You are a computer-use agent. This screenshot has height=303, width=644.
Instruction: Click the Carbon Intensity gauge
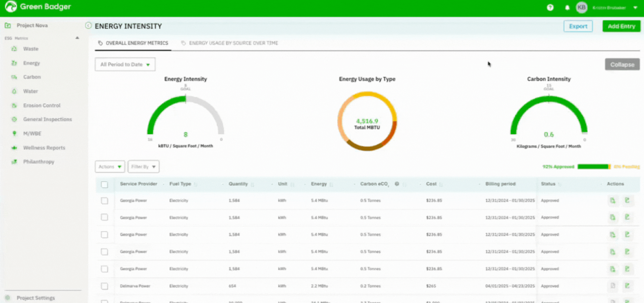coord(549,116)
